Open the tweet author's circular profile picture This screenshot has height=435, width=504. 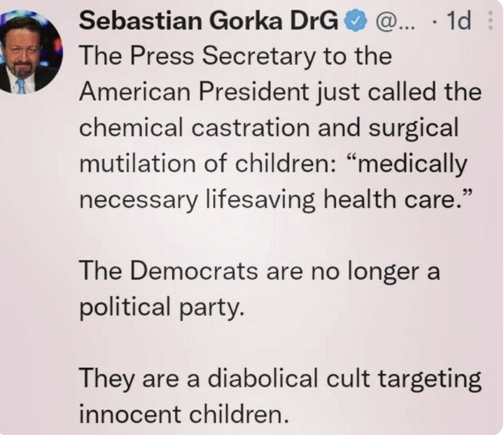[31, 52]
